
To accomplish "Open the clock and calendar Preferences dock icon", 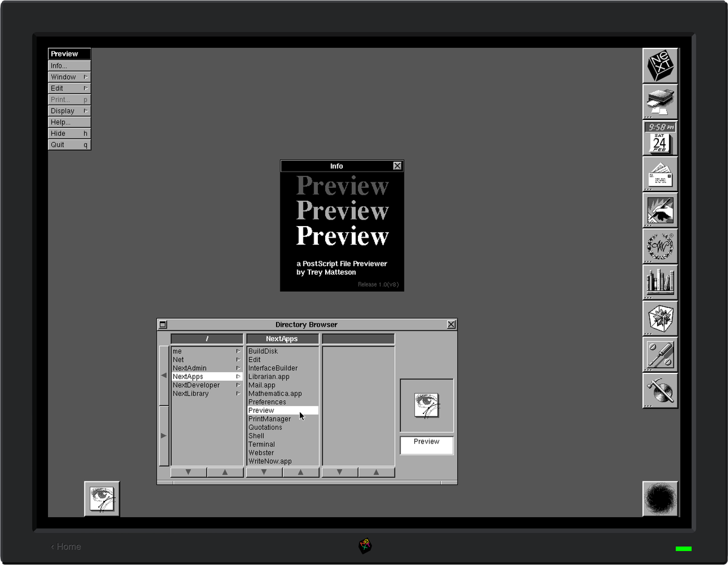I will [660, 137].
